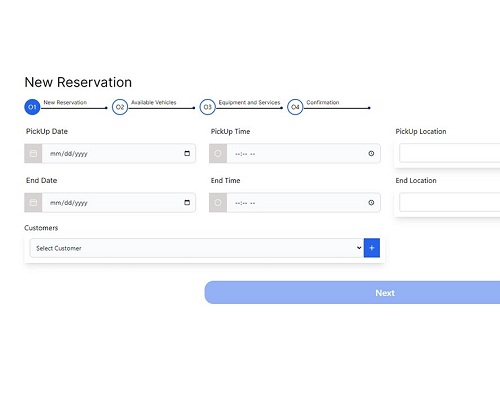
Task: Open the PickUp Time clock picker
Action: tap(371, 153)
